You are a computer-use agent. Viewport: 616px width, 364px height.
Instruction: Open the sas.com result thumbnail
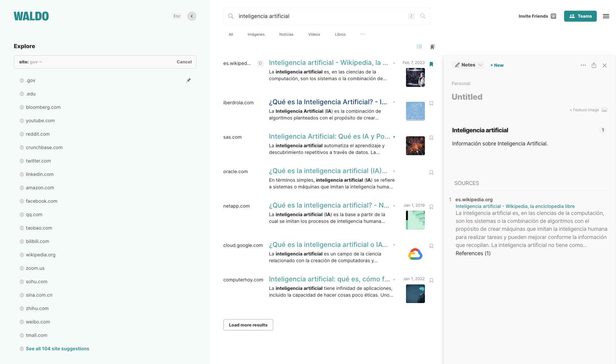point(415,146)
